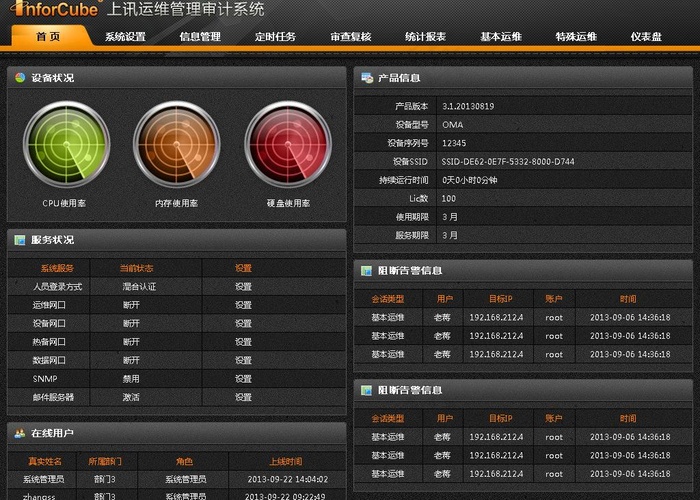This screenshot has width=700, height=500.
Task: Click the red 硬盘使用率 radar gauge
Action: pos(288,144)
